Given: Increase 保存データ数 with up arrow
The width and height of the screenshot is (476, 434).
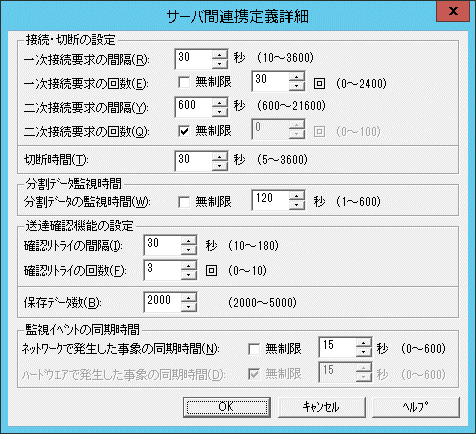Looking at the screenshot, I should coord(189,298).
